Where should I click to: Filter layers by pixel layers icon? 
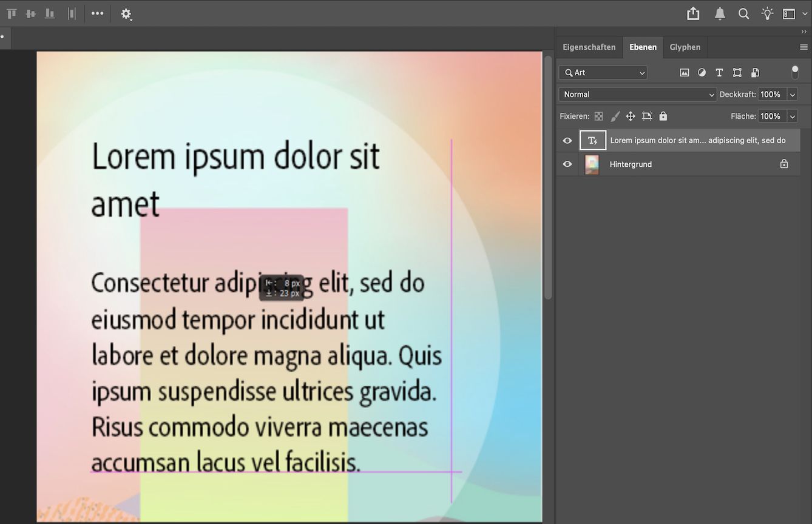point(685,72)
